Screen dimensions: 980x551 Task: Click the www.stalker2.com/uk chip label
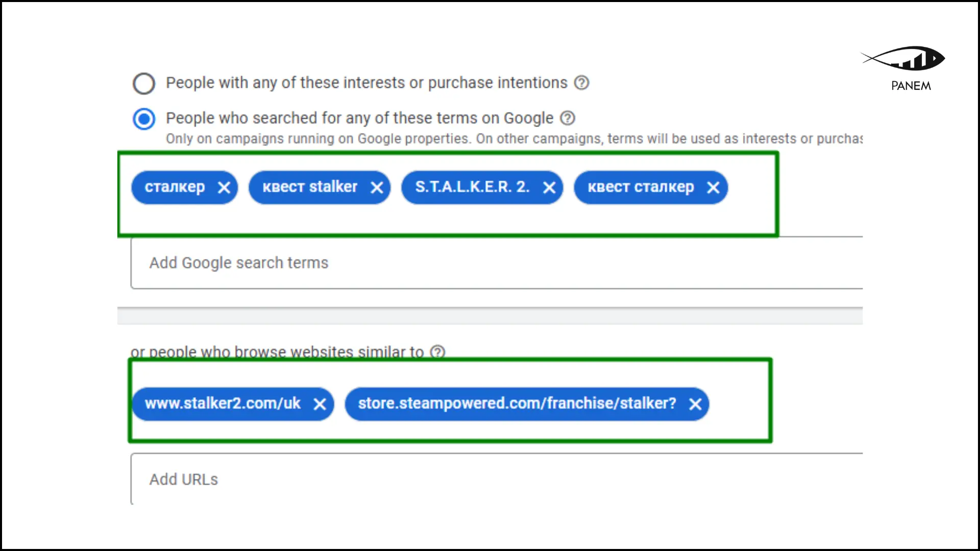point(223,404)
